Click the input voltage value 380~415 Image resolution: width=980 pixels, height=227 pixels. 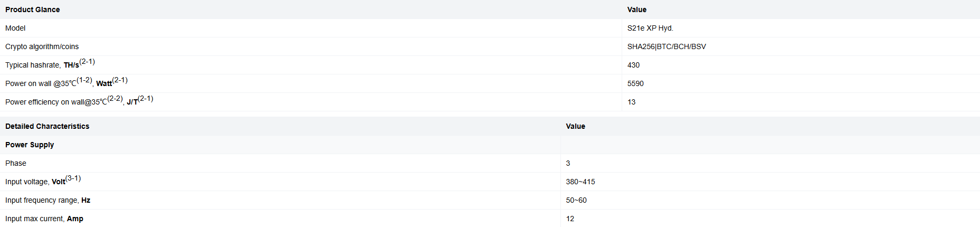pos(581,182)
